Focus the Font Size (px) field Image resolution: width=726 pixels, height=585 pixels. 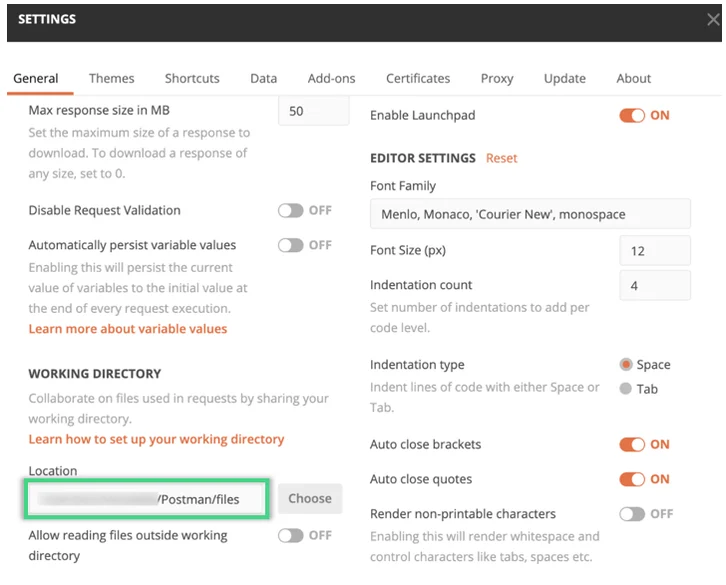[x=654, y=250]
